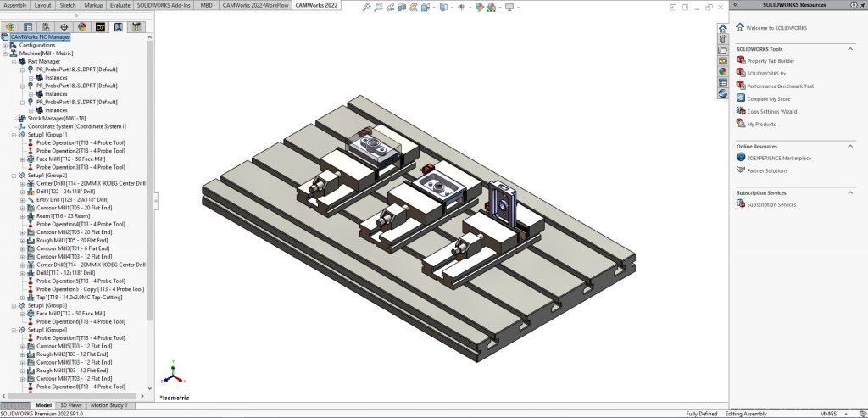
Task: Open Property Tab Builder link
Action: pos(771,61)
